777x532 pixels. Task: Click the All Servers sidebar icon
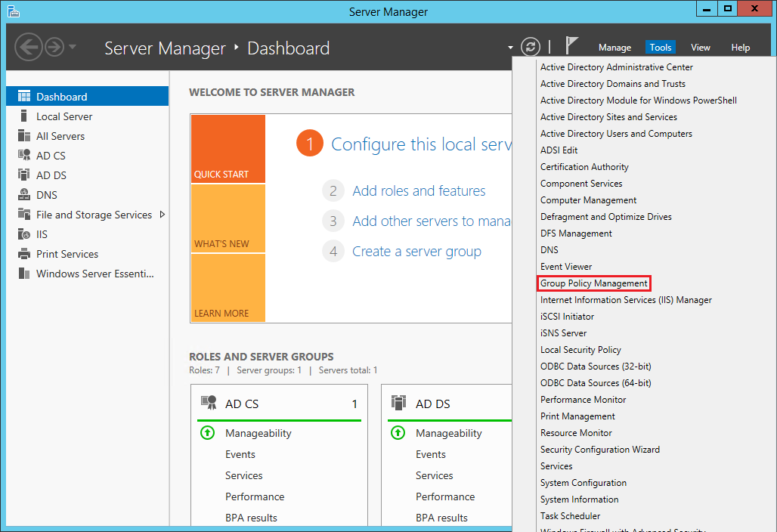click(x=23, y=136)
